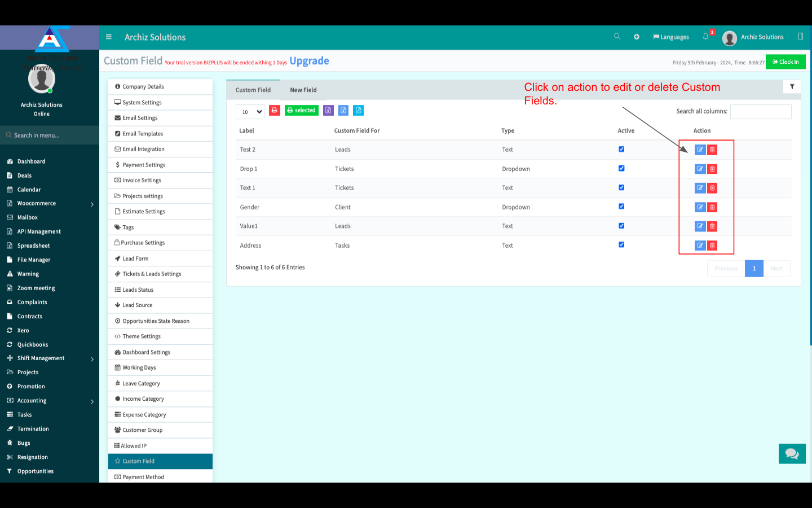The height and width of the screenshot is (508, 812).
Task: Toggle the hamburger menu icon
Action: tap(109, 37)
